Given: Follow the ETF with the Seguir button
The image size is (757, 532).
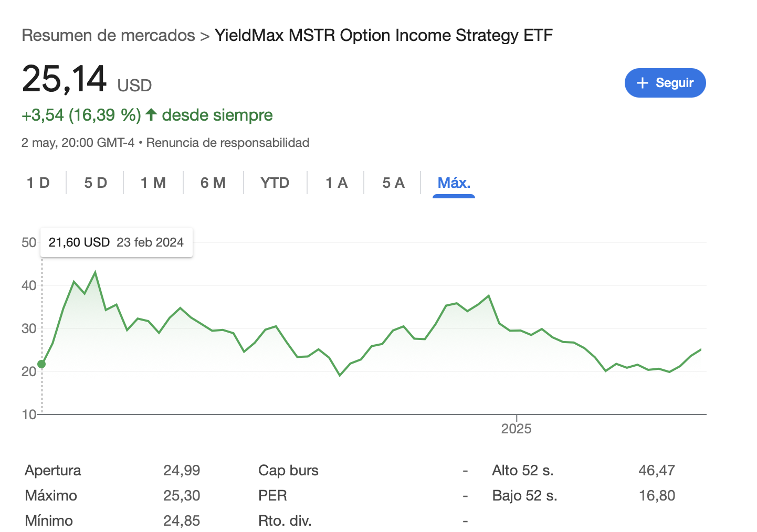Looking at the screenshot, I should coord(665,83).
